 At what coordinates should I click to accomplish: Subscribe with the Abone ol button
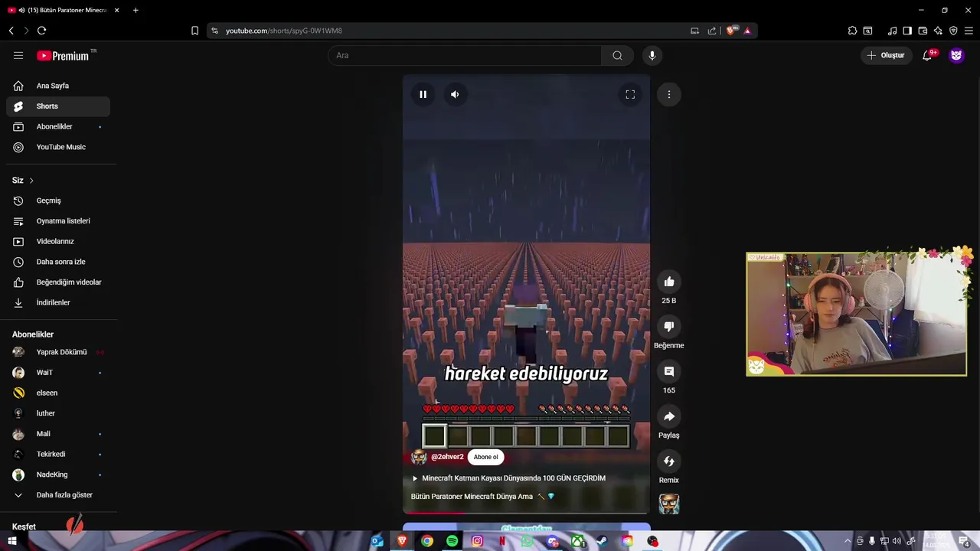pyautogui.click(x=485, y=457)
